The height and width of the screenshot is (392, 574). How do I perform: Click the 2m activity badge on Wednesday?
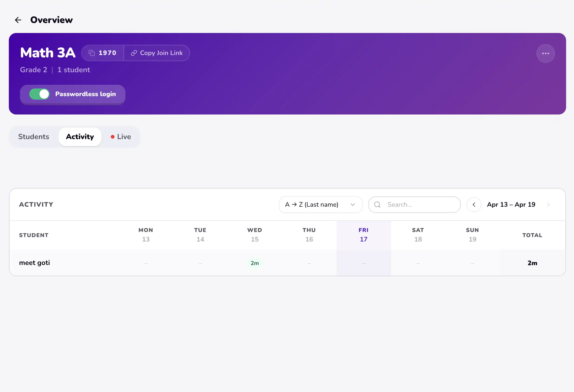point(255,263)
